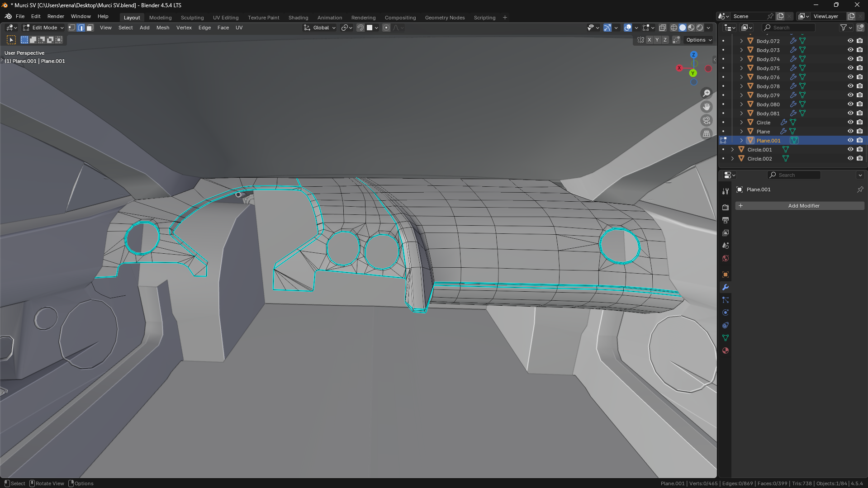Open the Object Constraints properties tab

tap(726, 325)
